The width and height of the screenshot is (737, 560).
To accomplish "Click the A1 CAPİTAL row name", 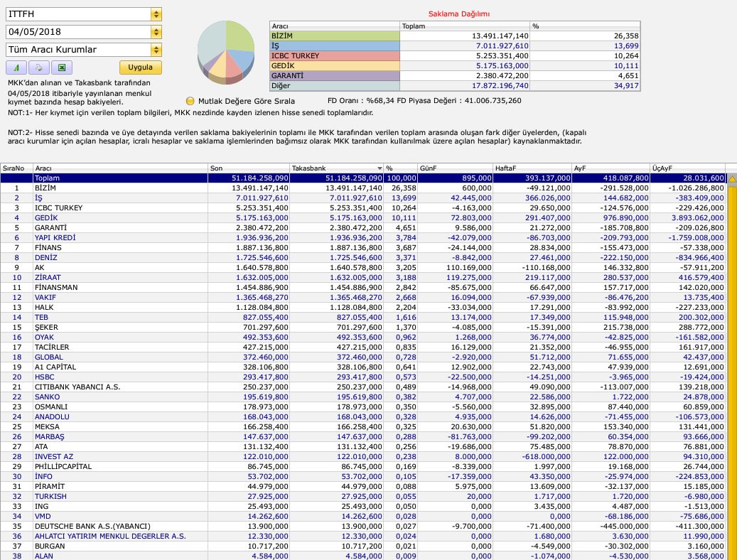I will click(55, 367).
